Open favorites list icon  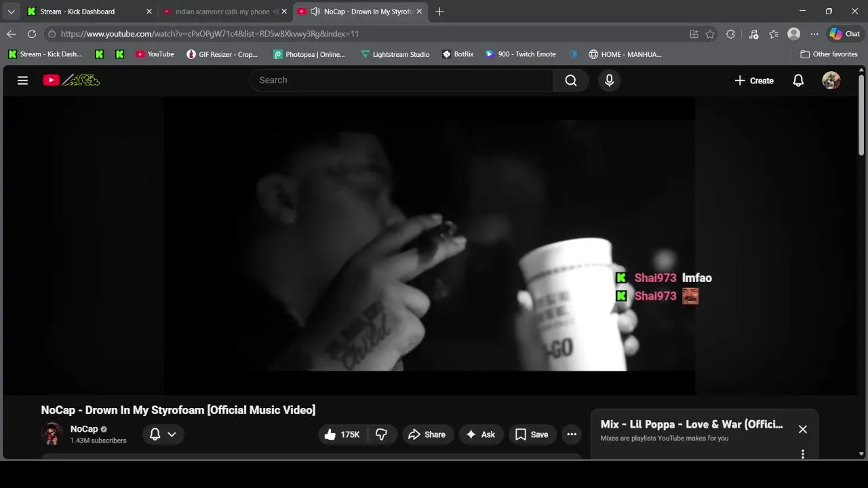(x=774, y=34)
